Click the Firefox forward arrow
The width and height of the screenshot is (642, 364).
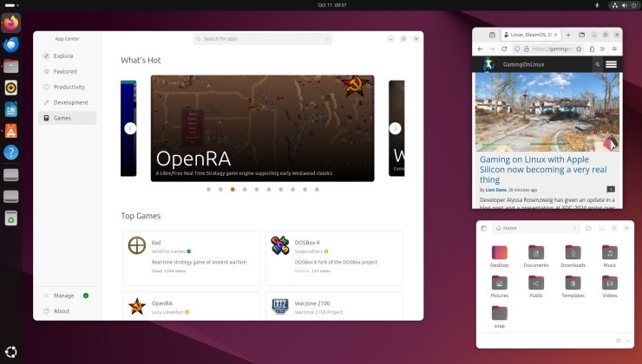pyautogui.click(x=492, y=49)
